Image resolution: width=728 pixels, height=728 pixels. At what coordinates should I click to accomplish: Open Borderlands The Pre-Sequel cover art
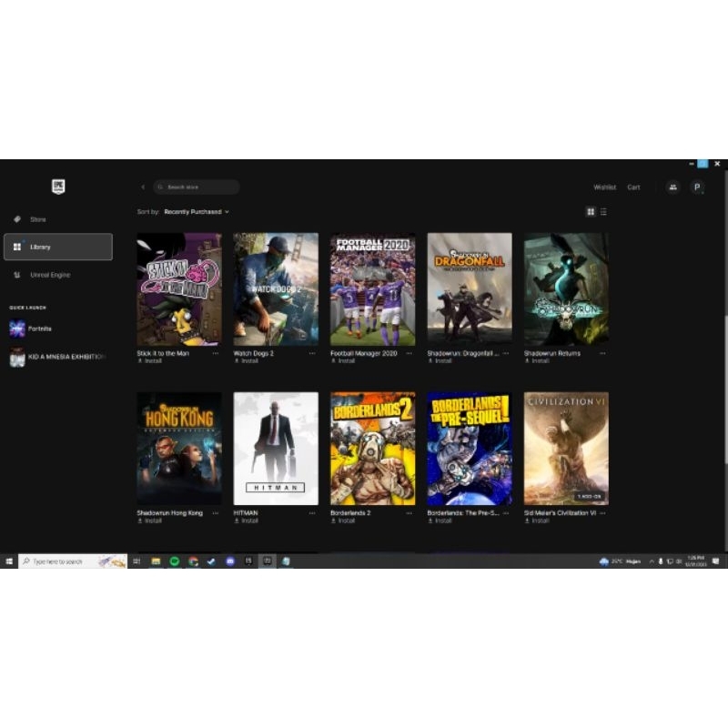click(470, 449)
